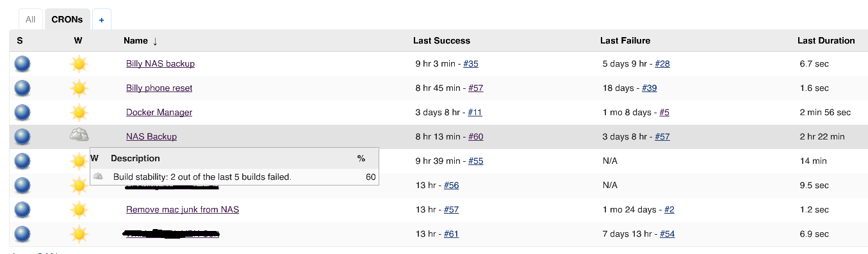This screenshot has height=254, width=868.
Task: Select the CRONs view tab
Action: click(67, 19)
